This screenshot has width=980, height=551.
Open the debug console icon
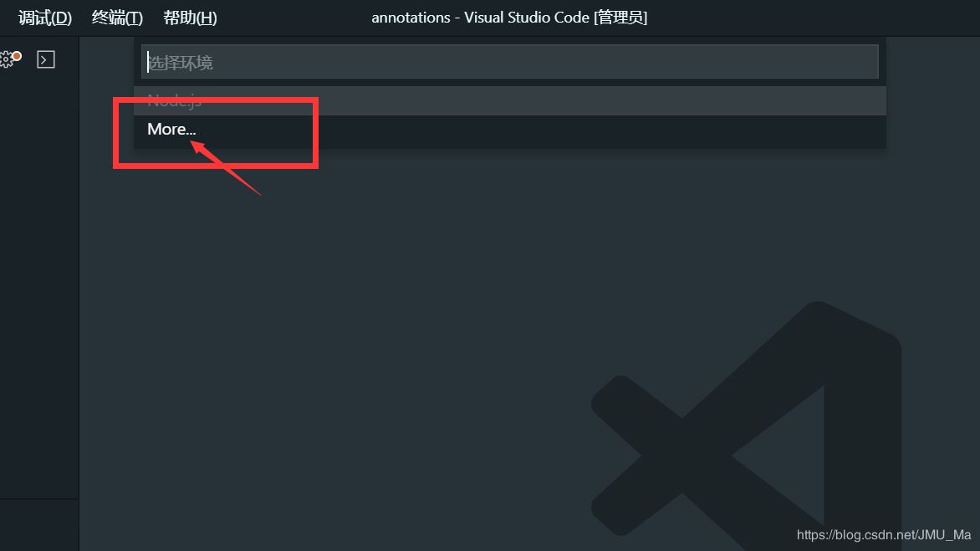click(46, 59)
